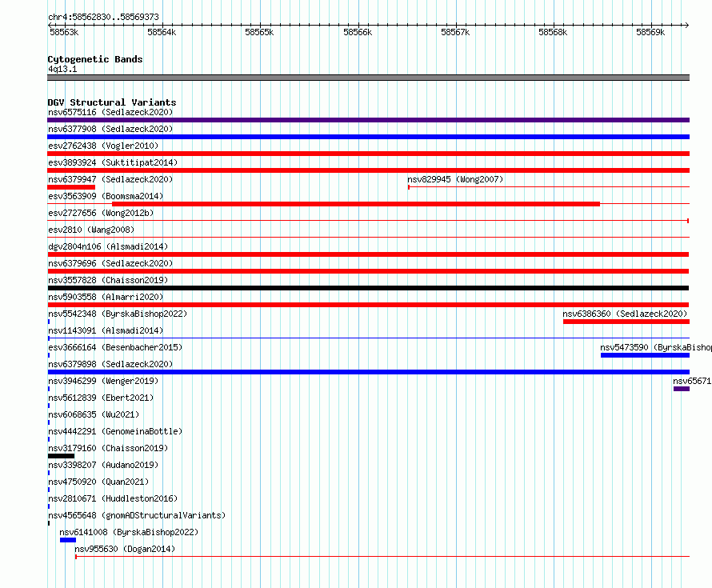Click the 58563k ruler tick label
712x588 pixels.
pyautogui.click(x=64, y=32)
